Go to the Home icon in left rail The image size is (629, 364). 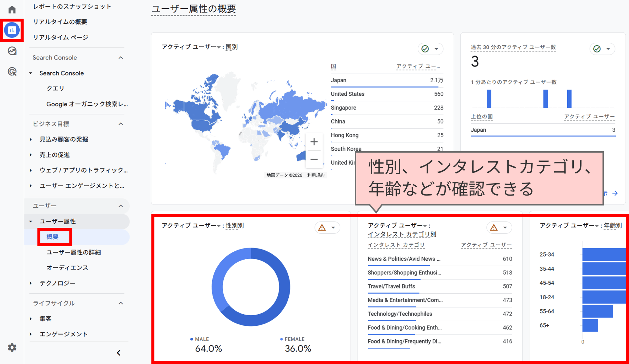click(12, 10)
